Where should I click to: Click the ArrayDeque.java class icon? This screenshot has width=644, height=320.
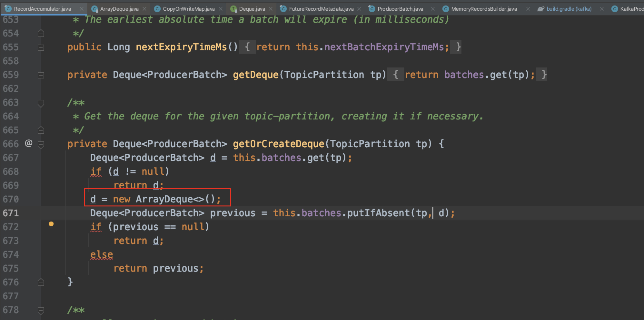tap(94, 9)
